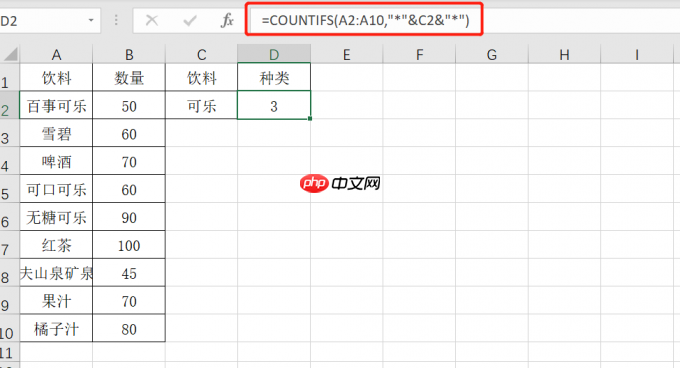The image size is (680, 368).
Task: Click cell containing 百事可乐
Action: [x=56, y=105]
